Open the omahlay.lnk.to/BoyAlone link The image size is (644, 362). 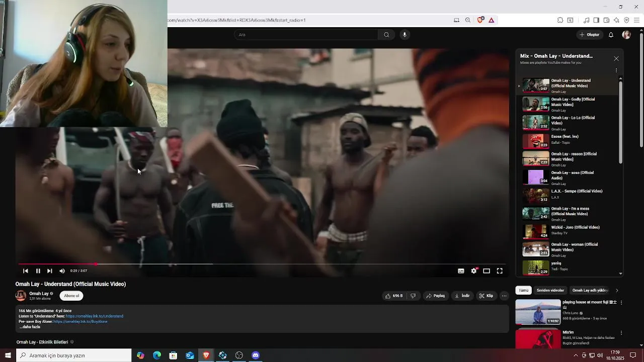click(80, 322)
